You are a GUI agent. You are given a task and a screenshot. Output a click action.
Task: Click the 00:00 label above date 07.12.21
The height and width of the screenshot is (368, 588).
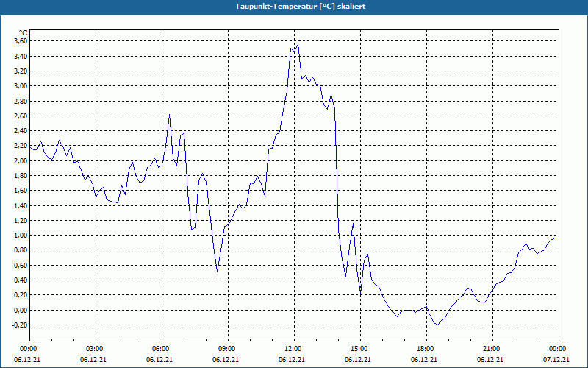[x=559, y=349]
